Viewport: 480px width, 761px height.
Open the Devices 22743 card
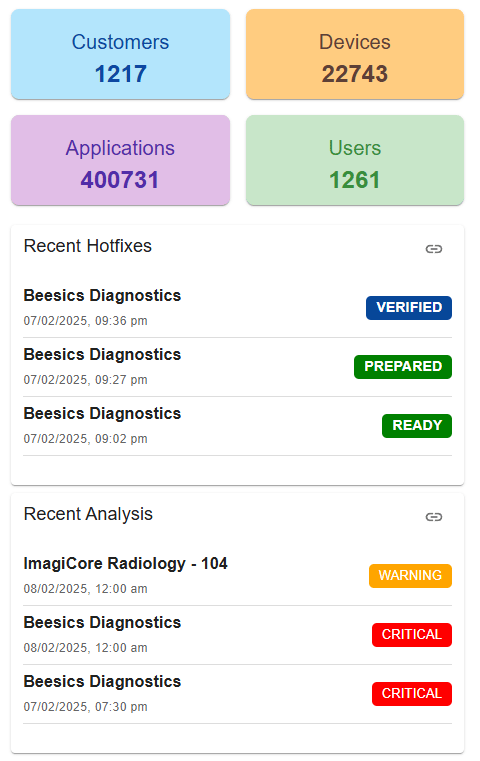[x=355, y=54]
